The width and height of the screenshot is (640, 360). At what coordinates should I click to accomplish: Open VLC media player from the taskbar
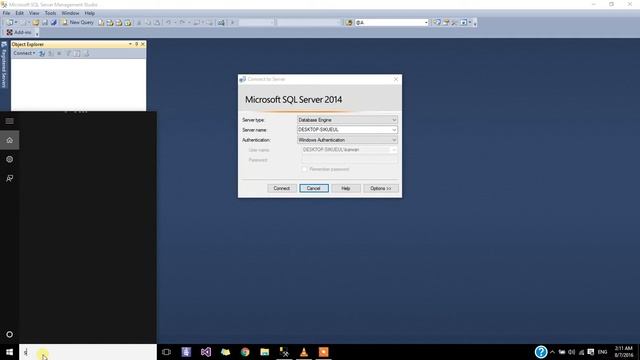(304, 352)
